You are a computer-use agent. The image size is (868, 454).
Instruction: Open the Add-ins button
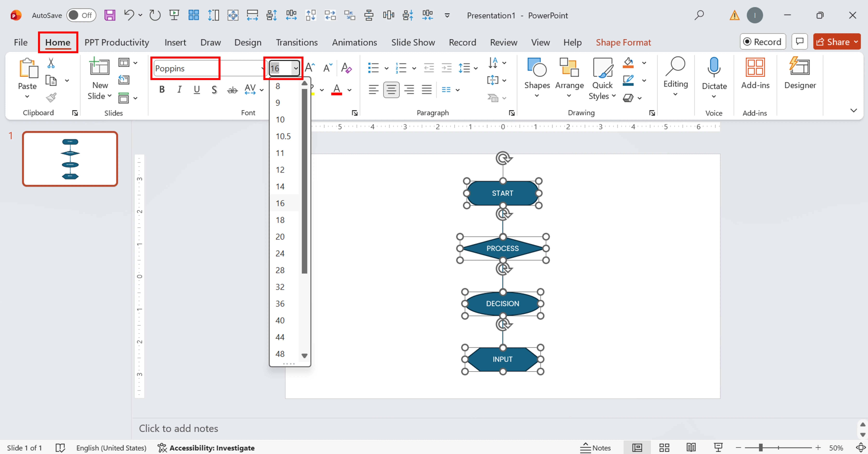pyautogui.click(x=755, y=73)
